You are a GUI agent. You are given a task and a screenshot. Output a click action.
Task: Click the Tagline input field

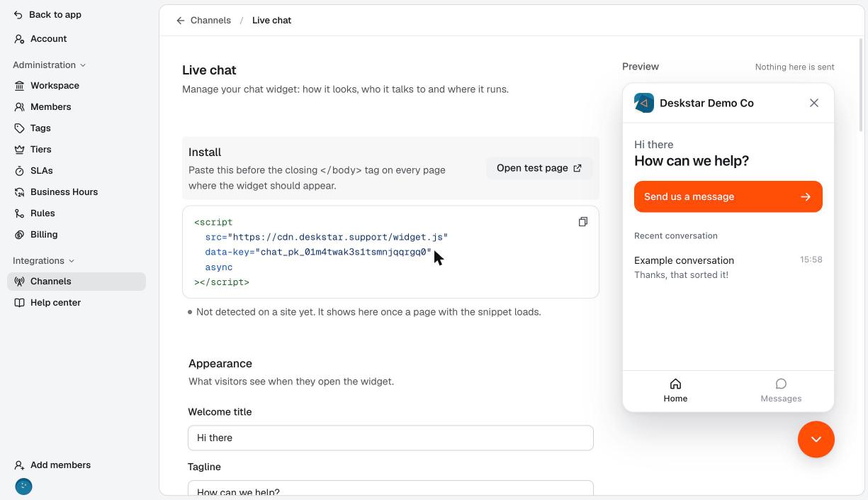390,488
